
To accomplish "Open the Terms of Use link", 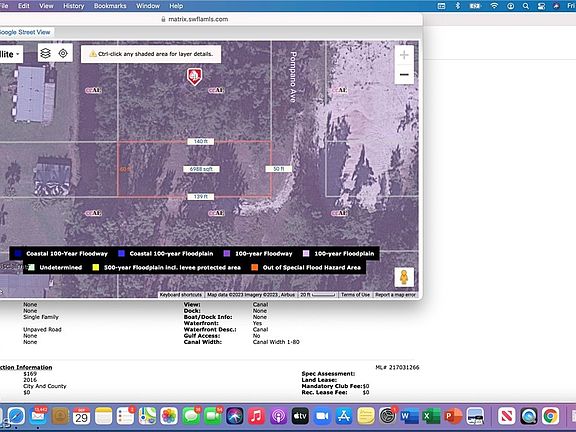I will 355,295.
